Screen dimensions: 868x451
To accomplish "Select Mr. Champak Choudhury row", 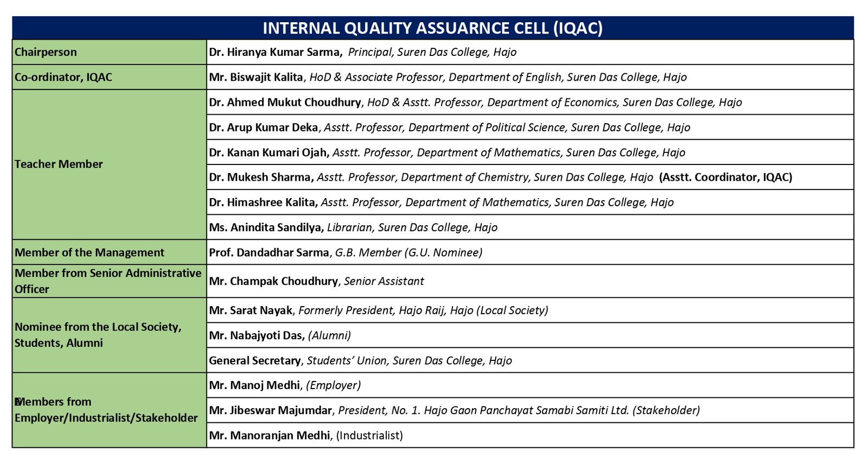I will coord(316,281).
